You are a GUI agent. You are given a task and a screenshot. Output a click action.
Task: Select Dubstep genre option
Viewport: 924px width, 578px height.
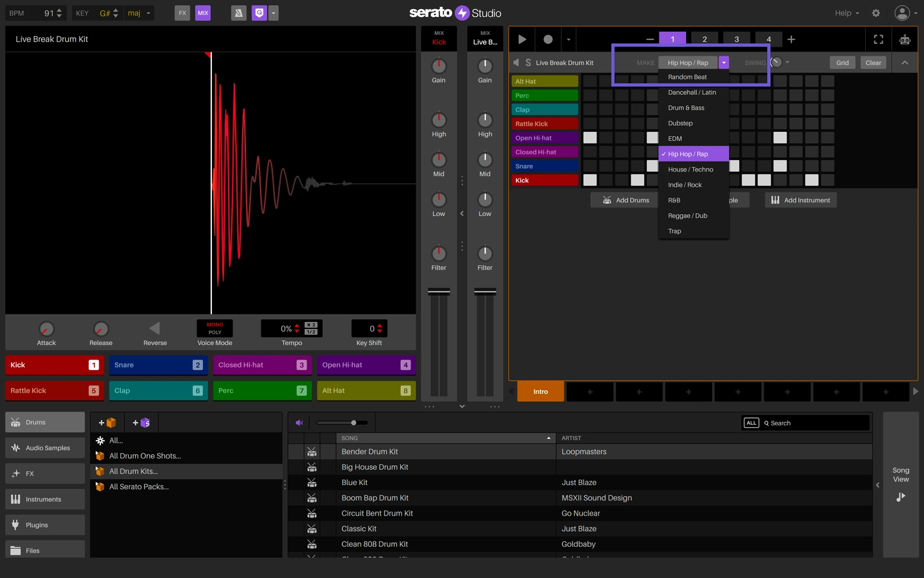pyautogui.click(x=694, y=123)
